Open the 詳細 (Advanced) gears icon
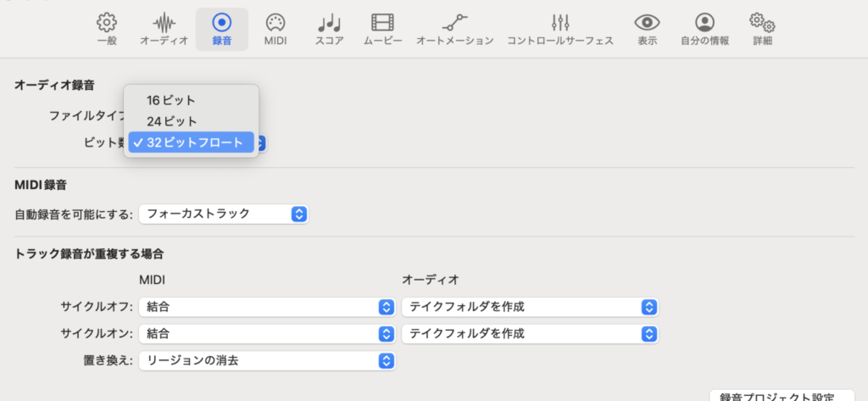The image size is (868, 401). (762, 28)
